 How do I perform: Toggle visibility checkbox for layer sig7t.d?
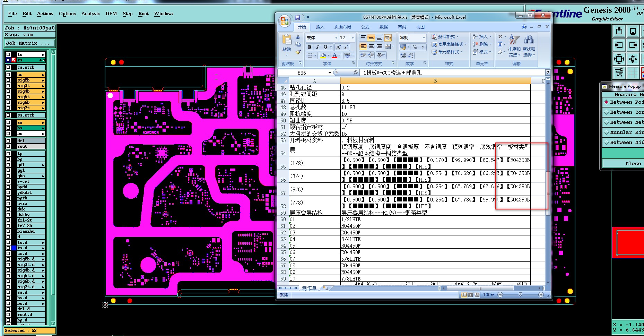(8, 287)
